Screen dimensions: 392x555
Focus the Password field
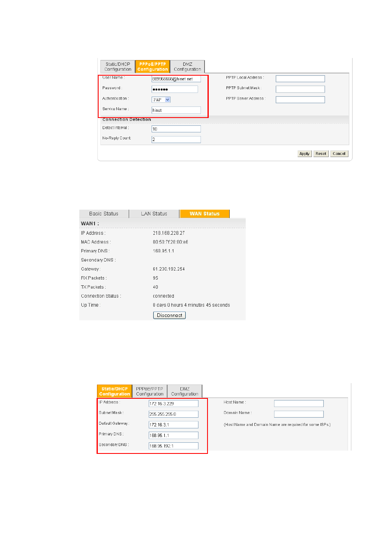click(x=175, y=89)
